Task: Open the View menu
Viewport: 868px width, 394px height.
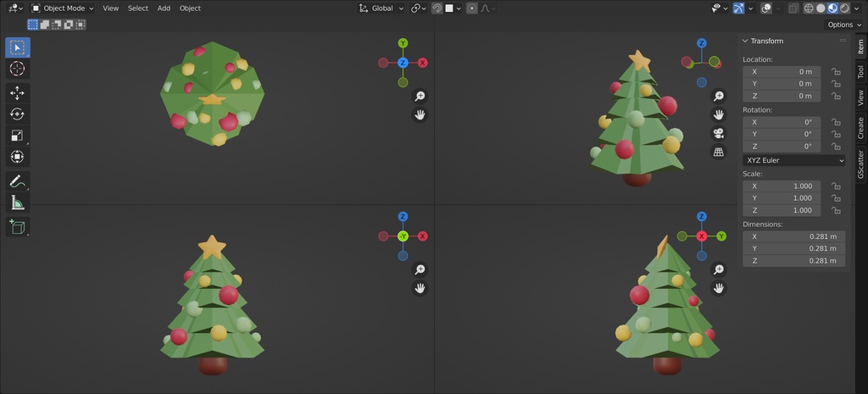Action: [111, 8]
